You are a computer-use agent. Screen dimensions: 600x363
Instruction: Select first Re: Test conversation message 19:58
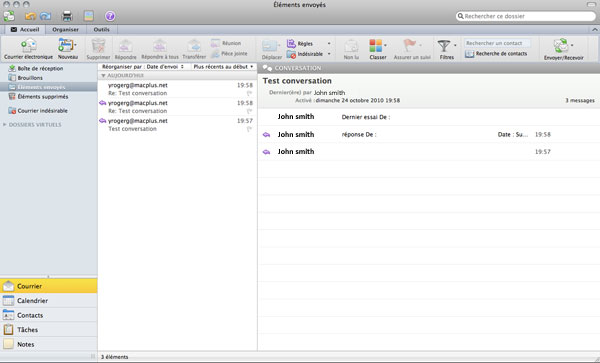tap(177, 89)
